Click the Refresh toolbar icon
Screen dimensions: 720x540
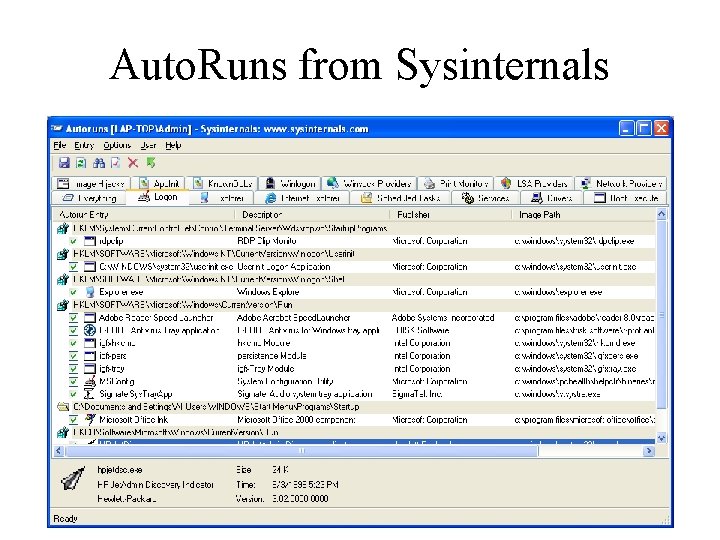point(81,163)
